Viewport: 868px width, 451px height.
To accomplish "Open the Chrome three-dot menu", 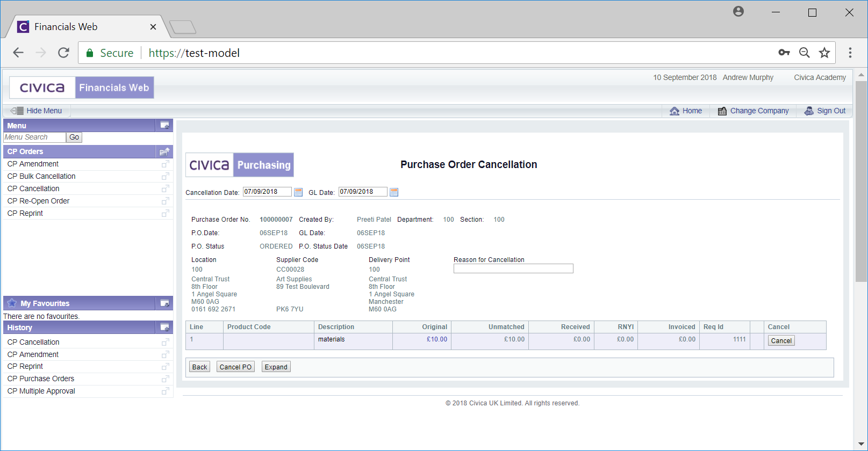I will tap(850, 53).
